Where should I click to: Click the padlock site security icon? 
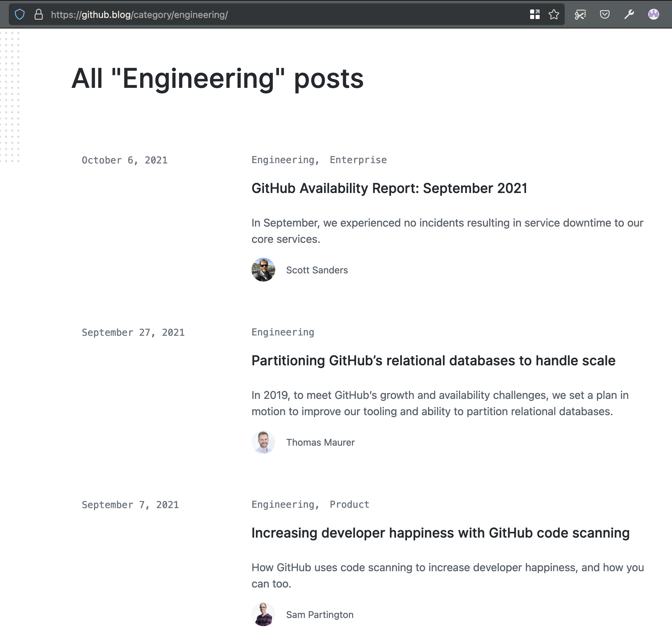(x=38, y=14)
